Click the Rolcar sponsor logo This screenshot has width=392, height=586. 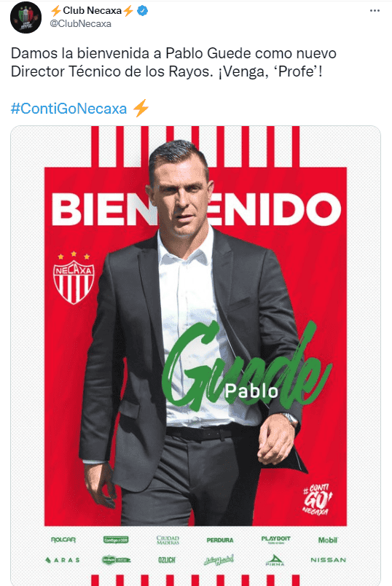click(63, 539)
